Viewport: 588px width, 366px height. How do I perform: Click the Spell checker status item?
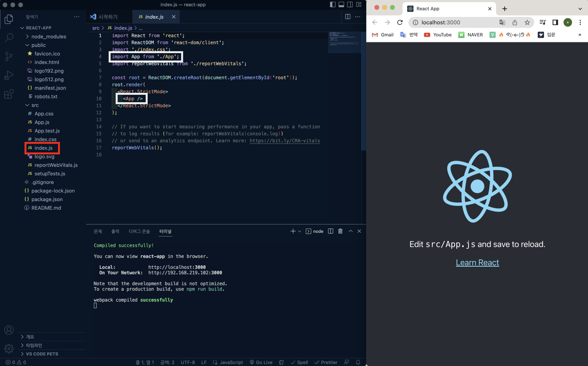coord(300,362)
